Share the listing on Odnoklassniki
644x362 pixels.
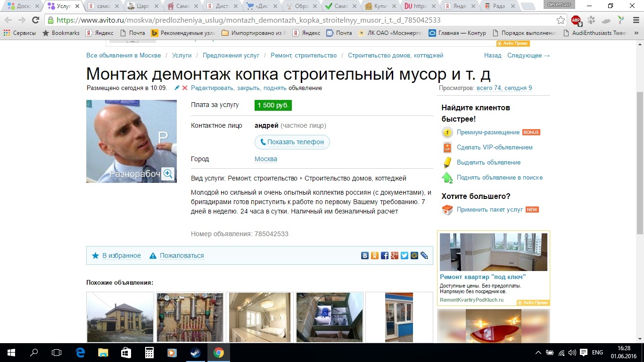[375, 255]
